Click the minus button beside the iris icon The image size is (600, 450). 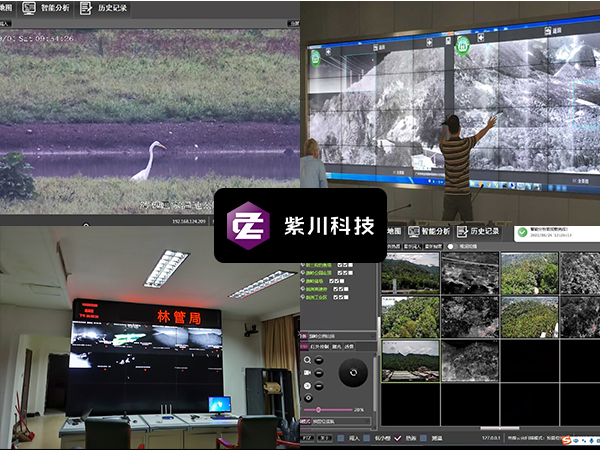coord(319,386)
